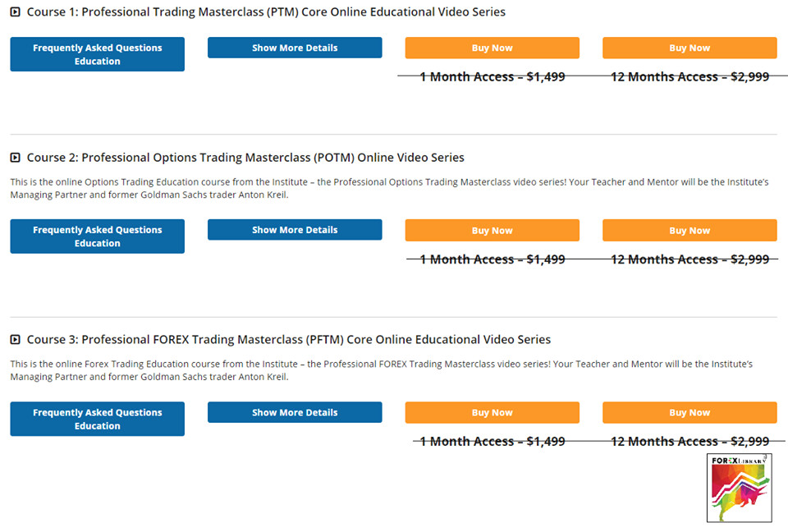Click Course 2 '12 Months Access – $2,999' price

click(x=689, y=259)
